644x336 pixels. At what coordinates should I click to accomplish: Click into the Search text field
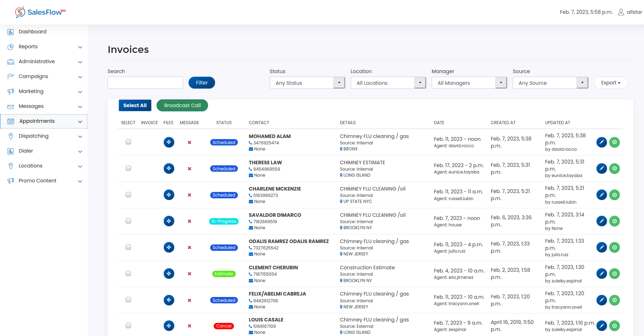tap(145, 83)
